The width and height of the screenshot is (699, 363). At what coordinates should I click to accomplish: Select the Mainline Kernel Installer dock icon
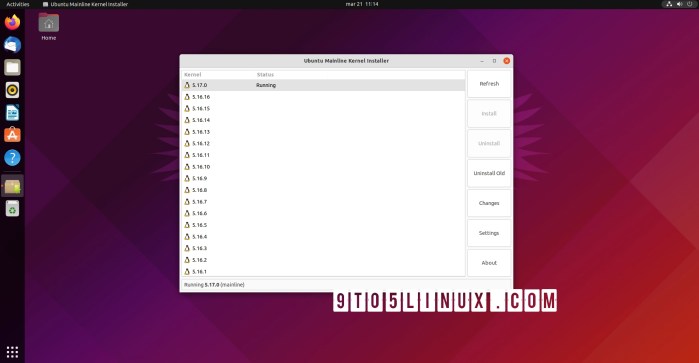(12, 186)
